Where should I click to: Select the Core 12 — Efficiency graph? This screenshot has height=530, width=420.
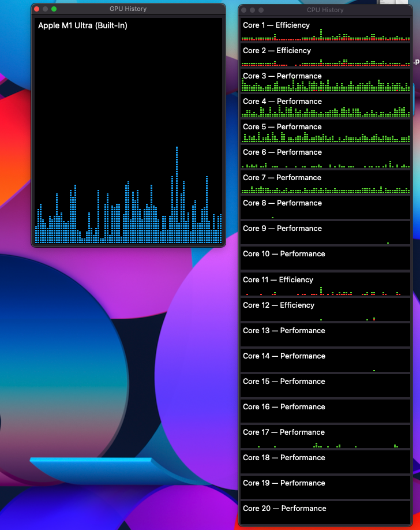[x=325, y=311]
